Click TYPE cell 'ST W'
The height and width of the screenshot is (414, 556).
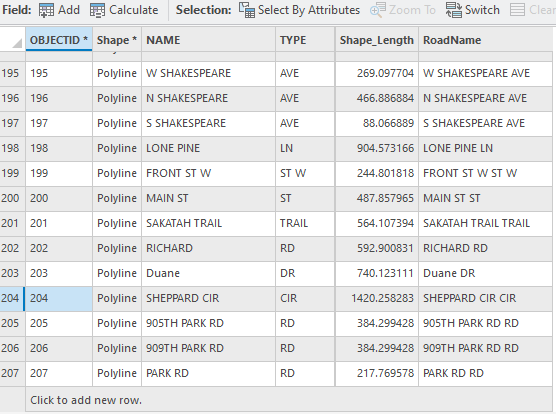coord(305,173)
